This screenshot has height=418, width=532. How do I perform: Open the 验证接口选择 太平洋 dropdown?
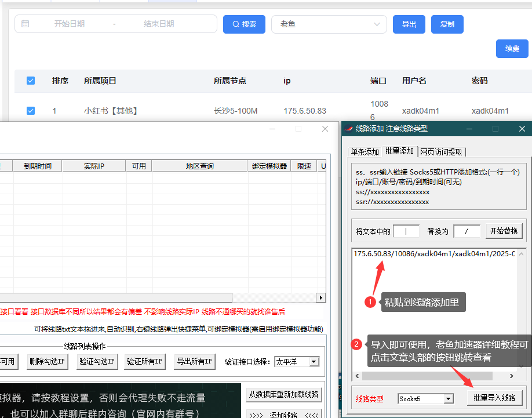click(314, 362)
